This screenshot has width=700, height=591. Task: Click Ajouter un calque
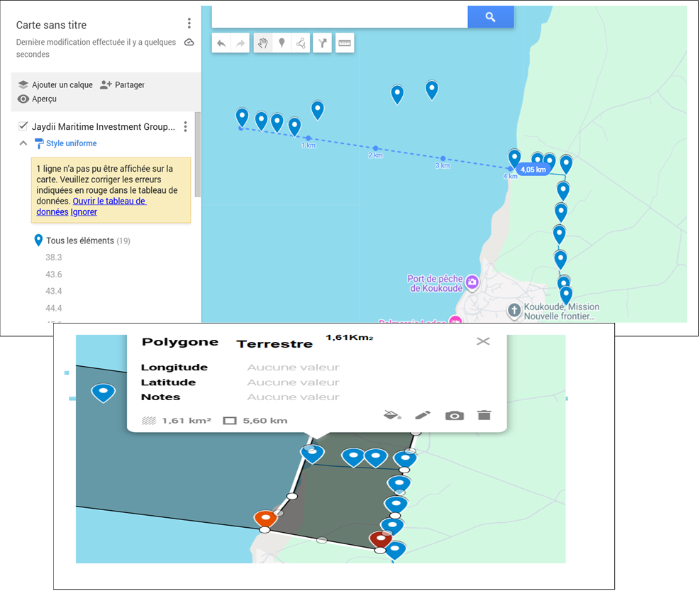pyautogui.click(x=55, y=85)
